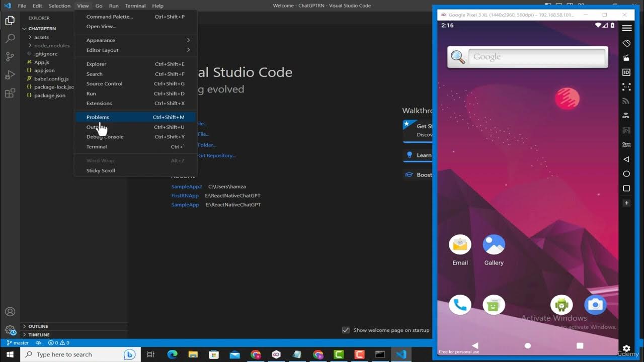
Task: Open the Selection menu
Action: [59, 6]
